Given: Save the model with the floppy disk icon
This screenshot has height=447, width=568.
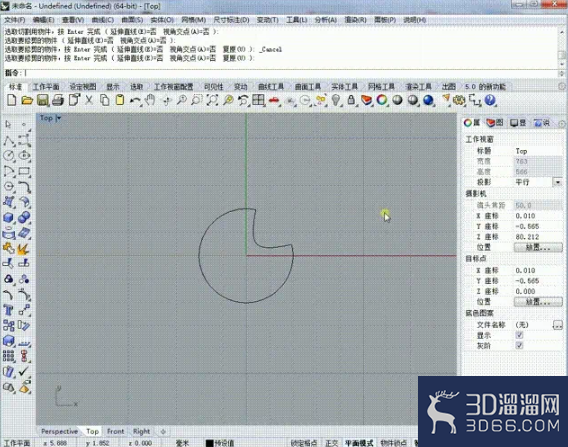Looking at the screenshot, I should pyautogui.click(x=42, y=100).
